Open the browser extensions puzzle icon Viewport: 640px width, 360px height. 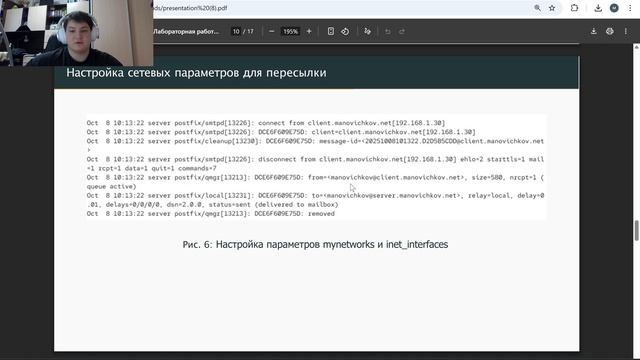(x=574, y=8)
